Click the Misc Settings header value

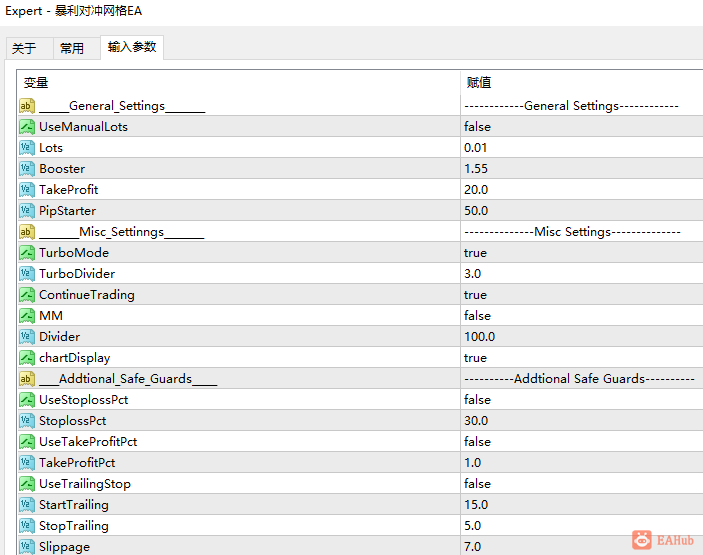point(573,232)
